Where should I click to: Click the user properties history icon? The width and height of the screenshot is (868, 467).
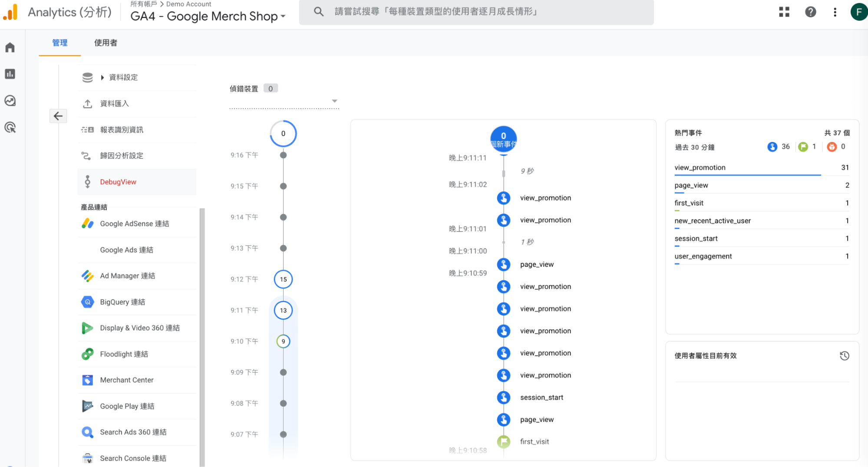click(x=844, y=356)
